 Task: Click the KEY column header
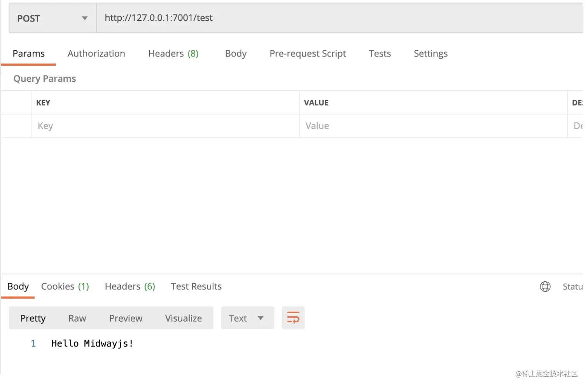[43, 103]
